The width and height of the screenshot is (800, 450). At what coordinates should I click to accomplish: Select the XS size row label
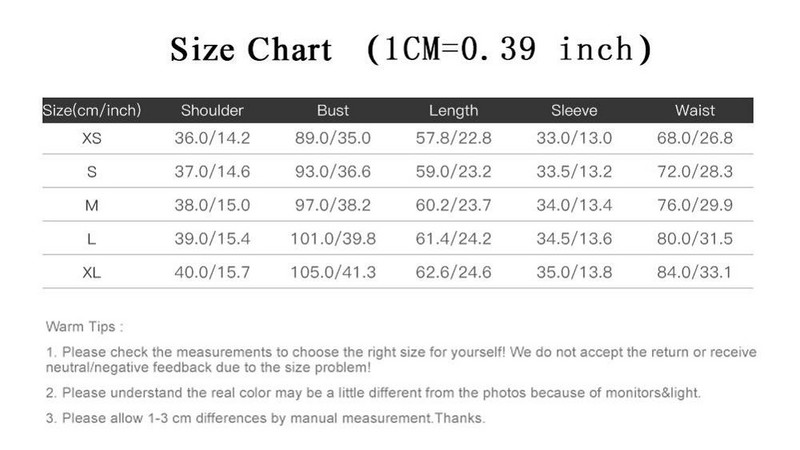click(x=92, y=139)
